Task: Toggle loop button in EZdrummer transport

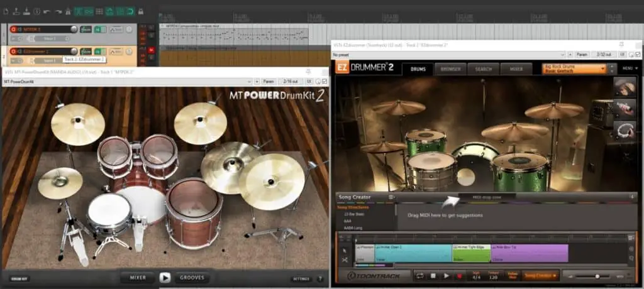Action: 420,276
